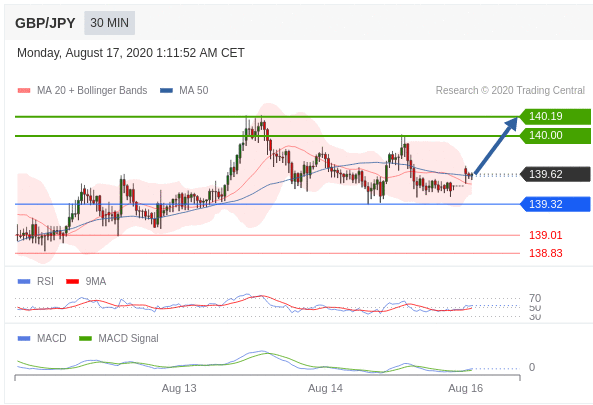Click the 140.00 green resistance label
Viewport: 593px width, 405px height.
coord(555,135)
